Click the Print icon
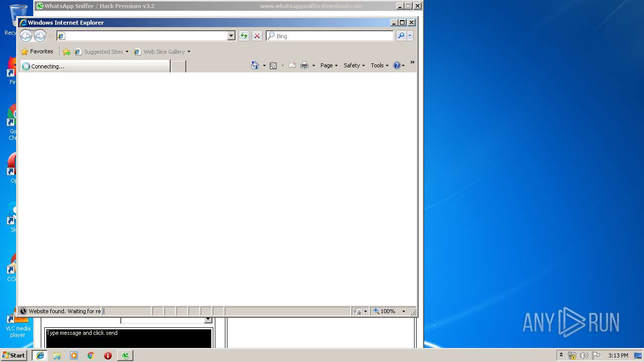644x362 pixels. pos(304,65)
